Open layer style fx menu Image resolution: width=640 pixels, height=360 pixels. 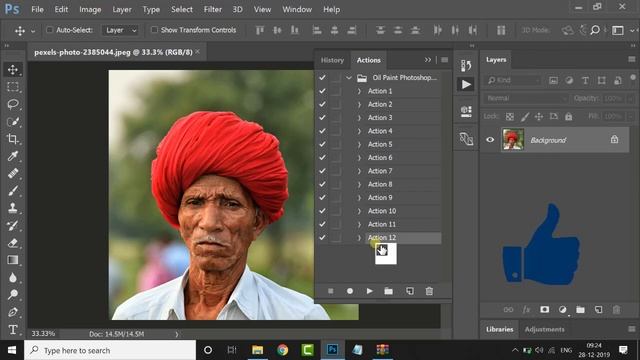coord(526,310)
